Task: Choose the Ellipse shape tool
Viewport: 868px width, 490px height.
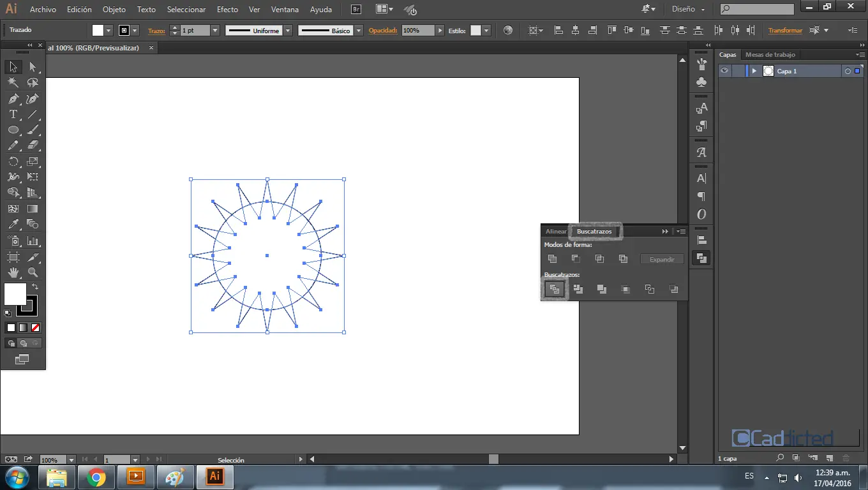Action: point(13,130)
